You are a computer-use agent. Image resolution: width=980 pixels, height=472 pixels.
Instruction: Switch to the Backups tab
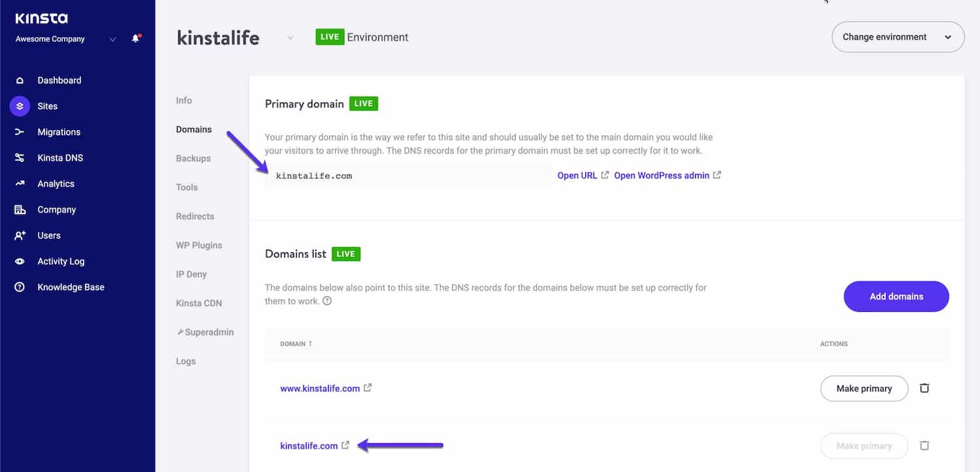[x=193, y=158]
